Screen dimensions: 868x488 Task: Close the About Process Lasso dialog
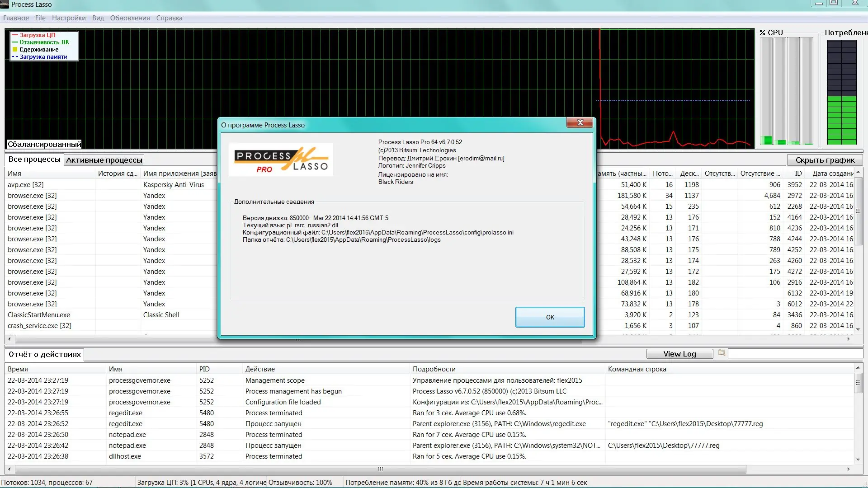coord(580,123)
